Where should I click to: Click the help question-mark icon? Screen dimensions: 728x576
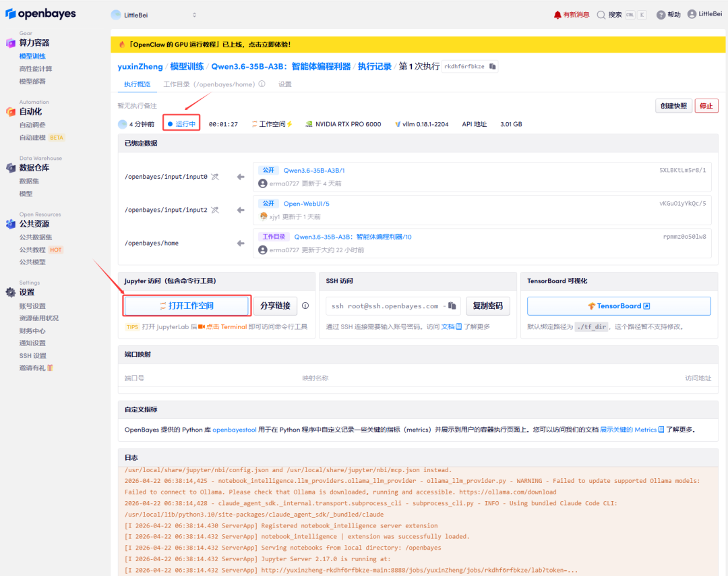tap(661, 15)
